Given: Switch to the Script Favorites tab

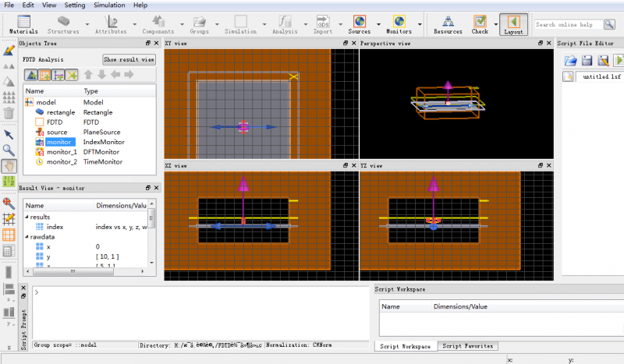Looking at the screenshot, I should [x=467, y=346].
